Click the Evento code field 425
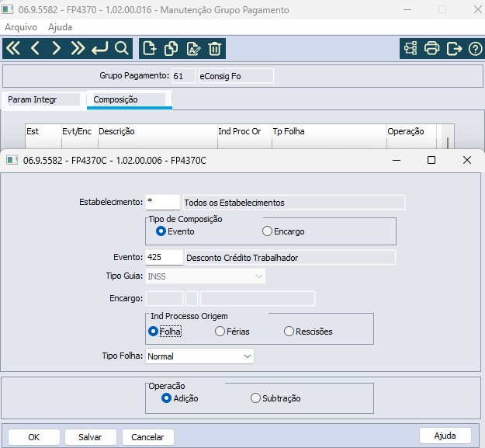 (165, 258)
